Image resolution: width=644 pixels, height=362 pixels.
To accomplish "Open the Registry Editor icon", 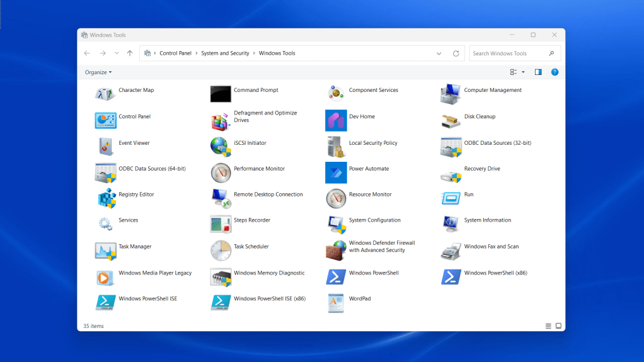I will (x=106, y=198).
